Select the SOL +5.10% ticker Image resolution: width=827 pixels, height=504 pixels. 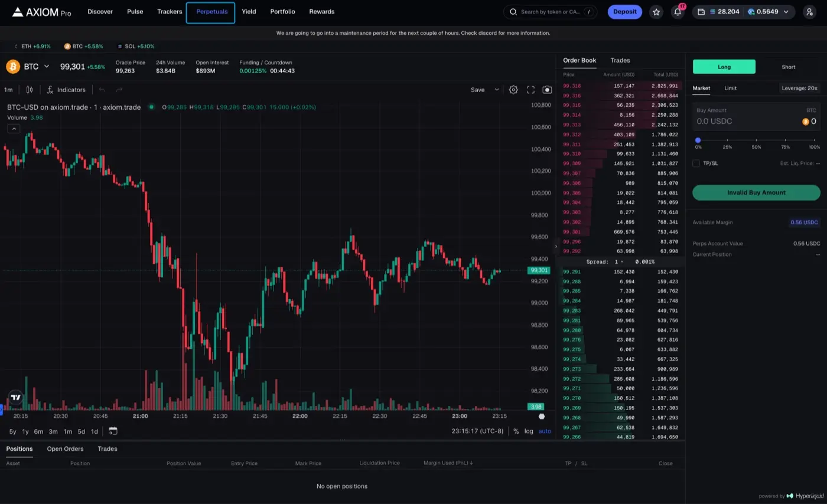click(136, 46)
